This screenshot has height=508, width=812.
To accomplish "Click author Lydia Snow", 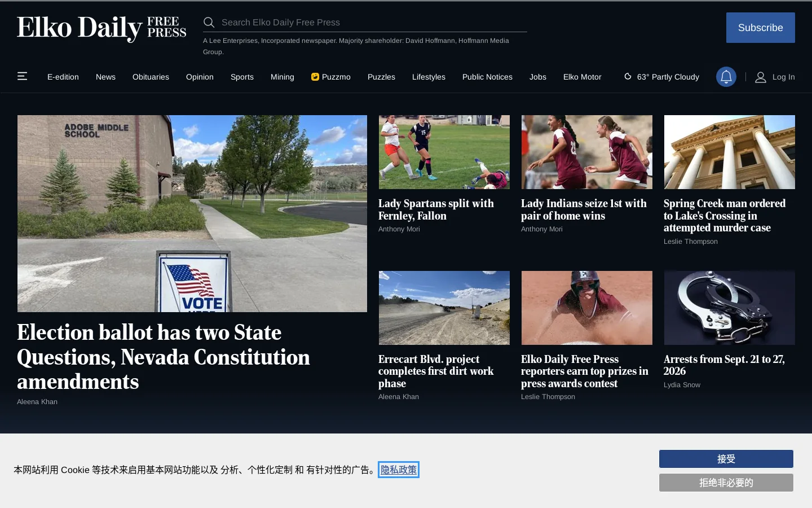I will pos(682,385).
